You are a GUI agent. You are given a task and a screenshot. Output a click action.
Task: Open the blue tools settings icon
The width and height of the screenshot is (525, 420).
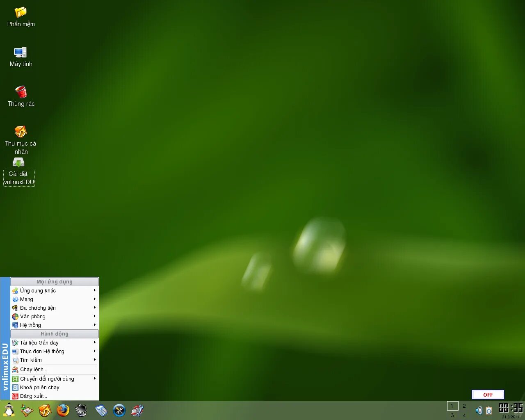click(119, 410)
